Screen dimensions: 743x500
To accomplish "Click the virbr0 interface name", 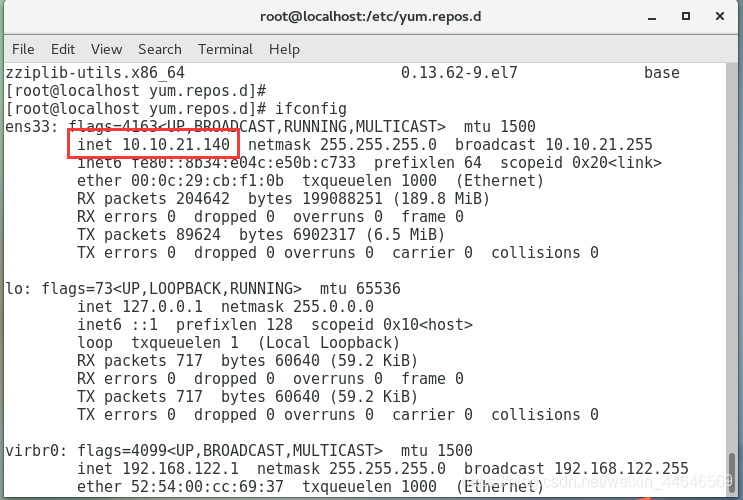I will (31, 450).
